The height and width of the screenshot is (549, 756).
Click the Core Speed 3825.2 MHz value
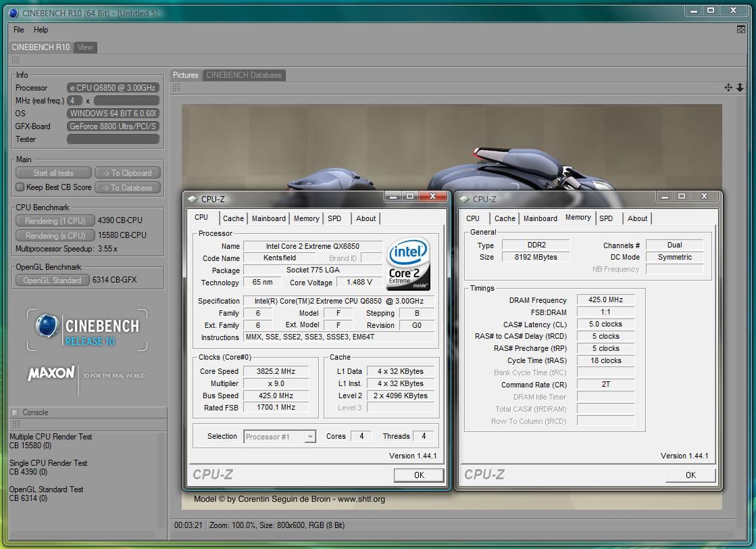(x=276, y=371)
